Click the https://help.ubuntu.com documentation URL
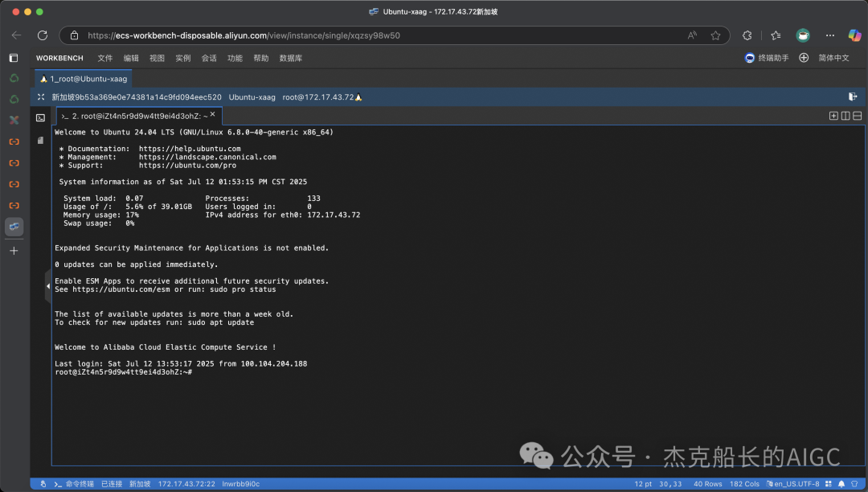Image resolution: width=868 pixels, height=492 pixels. click(x=190, y=149)
